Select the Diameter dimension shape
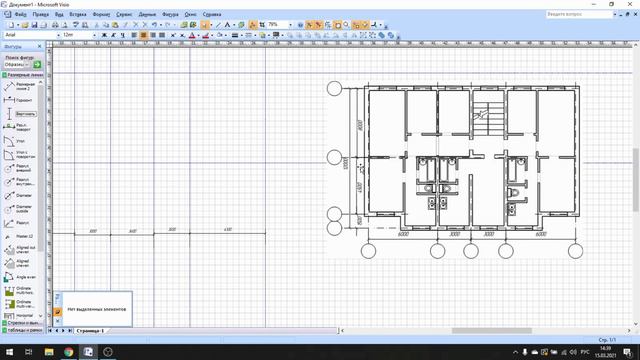 tap(19, 196)
